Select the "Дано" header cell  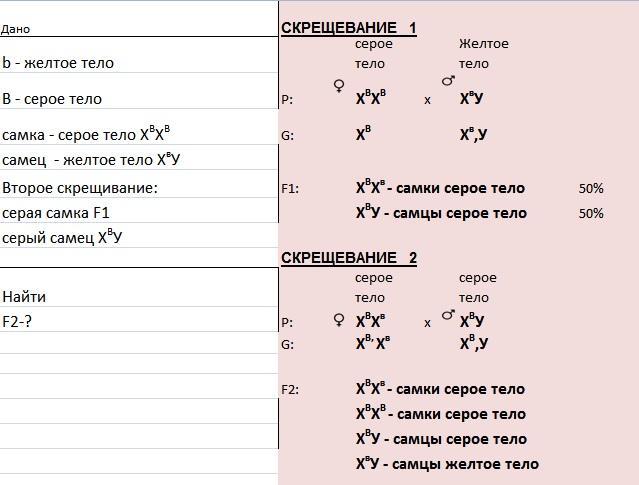[x=16, y=30]
